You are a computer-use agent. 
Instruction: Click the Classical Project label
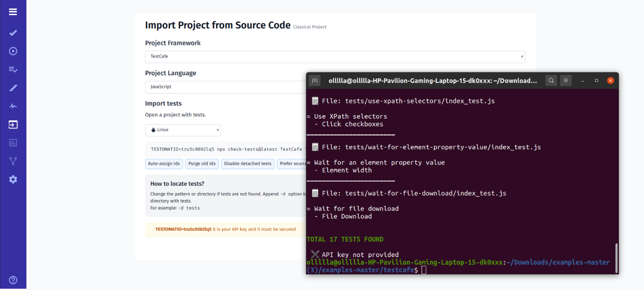coord(309,27)
